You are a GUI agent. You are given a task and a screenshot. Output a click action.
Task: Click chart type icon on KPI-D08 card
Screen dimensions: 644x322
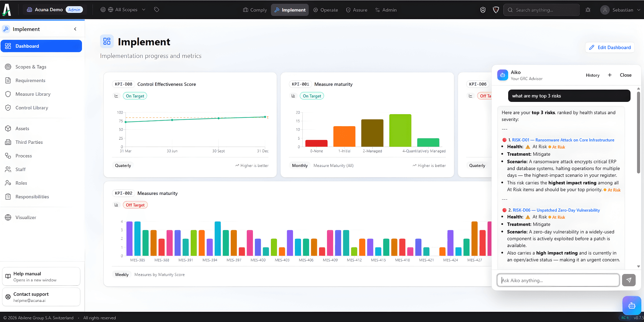pos(117,96)
